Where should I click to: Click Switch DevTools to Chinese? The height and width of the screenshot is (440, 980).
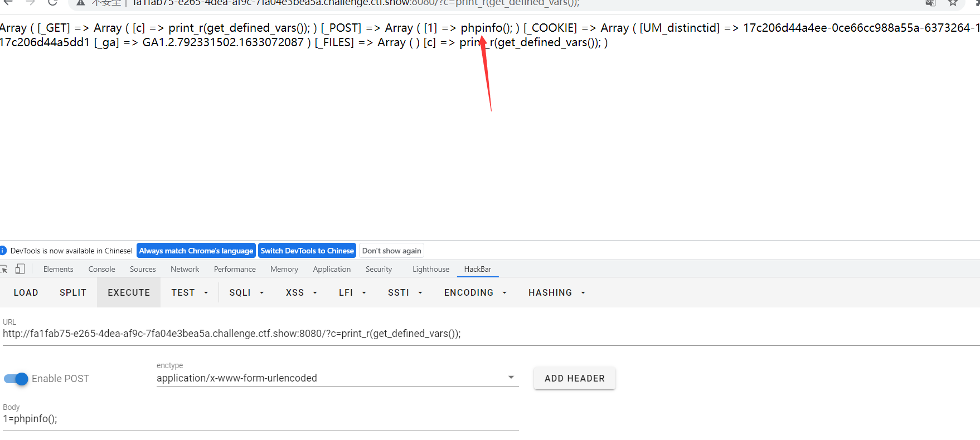point(307,251)
